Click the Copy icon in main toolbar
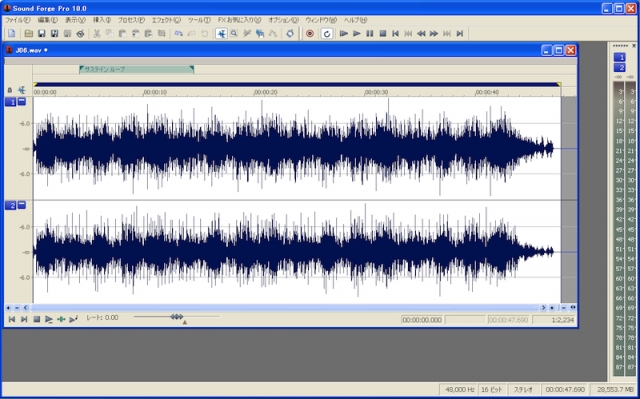Viewport: 640px width, 399px height. click(x=109, y=33)
